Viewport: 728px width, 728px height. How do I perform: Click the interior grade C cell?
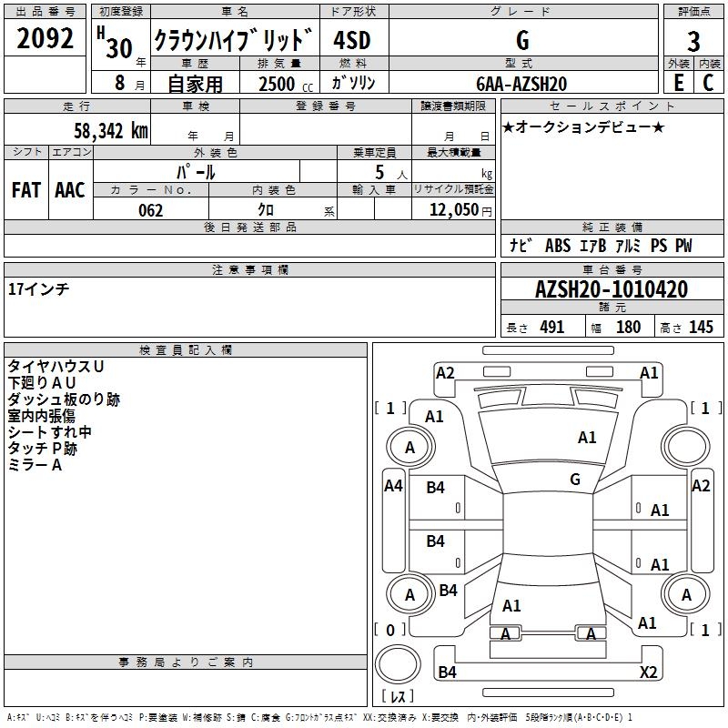[707, 83]
